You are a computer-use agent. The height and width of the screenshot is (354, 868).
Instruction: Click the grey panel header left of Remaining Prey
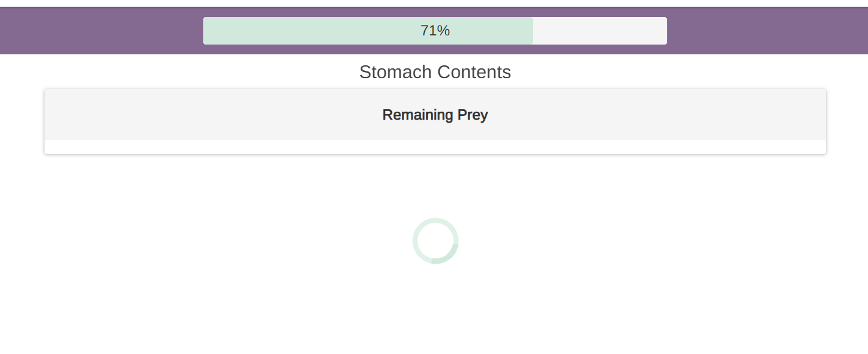pyautogui.click(x=214, y=115)
